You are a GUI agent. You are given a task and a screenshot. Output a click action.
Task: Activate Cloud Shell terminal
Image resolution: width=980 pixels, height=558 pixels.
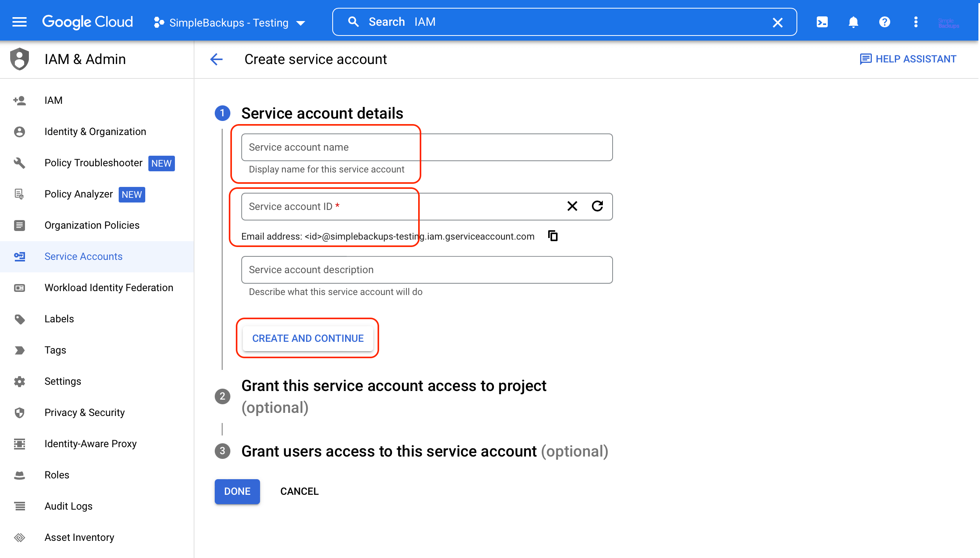pyautogui.click(x=822, y=22)
